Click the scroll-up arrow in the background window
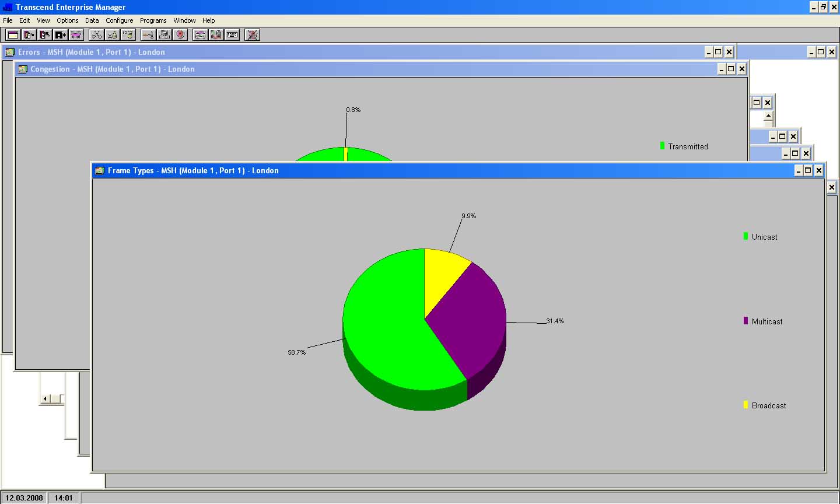Viewport: 840px width, 504px height. click(768, 116)
